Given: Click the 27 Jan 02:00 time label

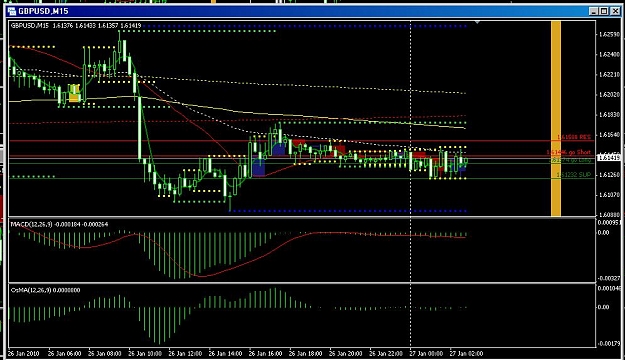Looking at the screenshot, I should tap(466, 353).
